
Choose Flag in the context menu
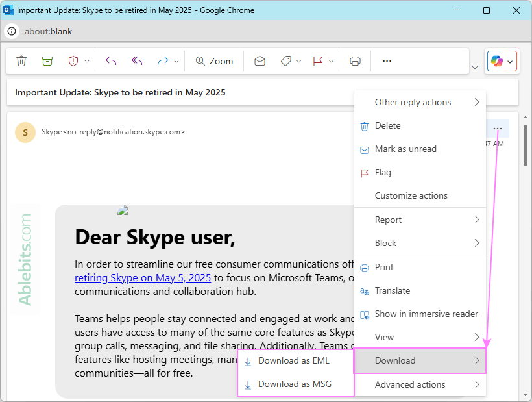coord(420,173)
